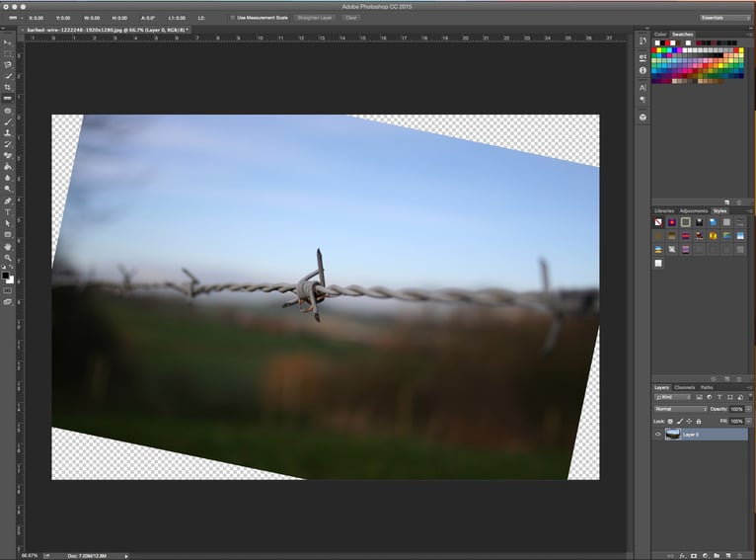Select the History Brush tool
This screenshot has height=560, width=756.
[x=8, y=144]
